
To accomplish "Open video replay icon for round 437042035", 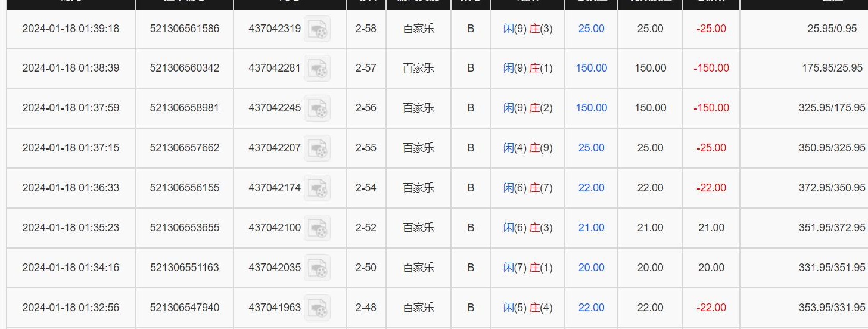I will pos(317,268).
